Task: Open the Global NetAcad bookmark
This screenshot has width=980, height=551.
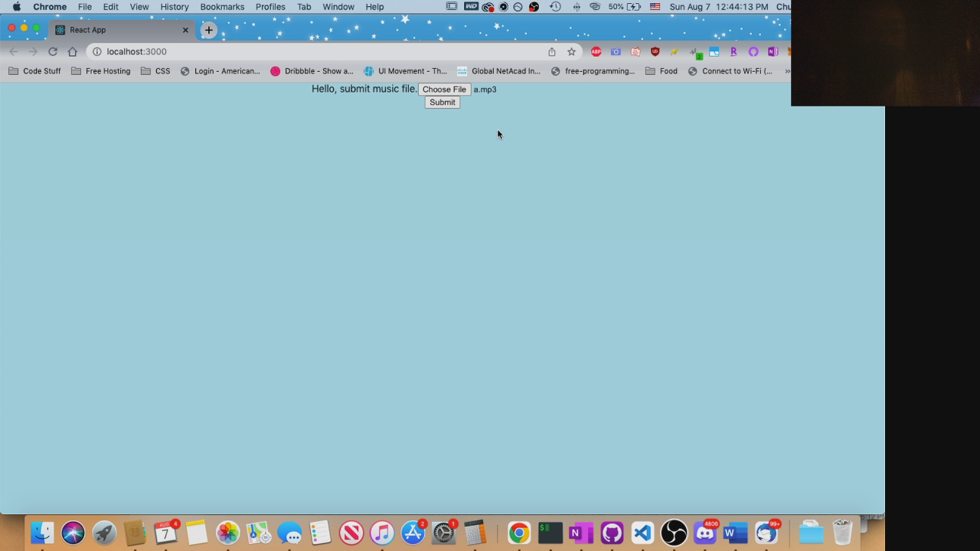Action: tap(498, 71)
